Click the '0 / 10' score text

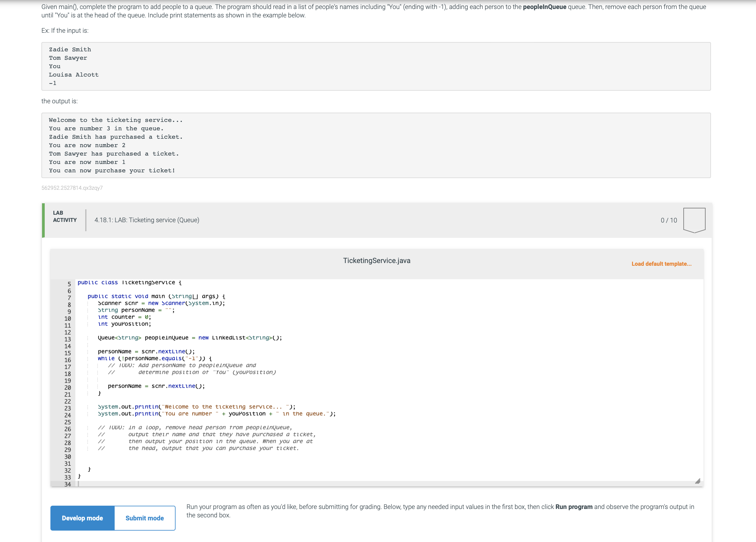coord(669,220)
